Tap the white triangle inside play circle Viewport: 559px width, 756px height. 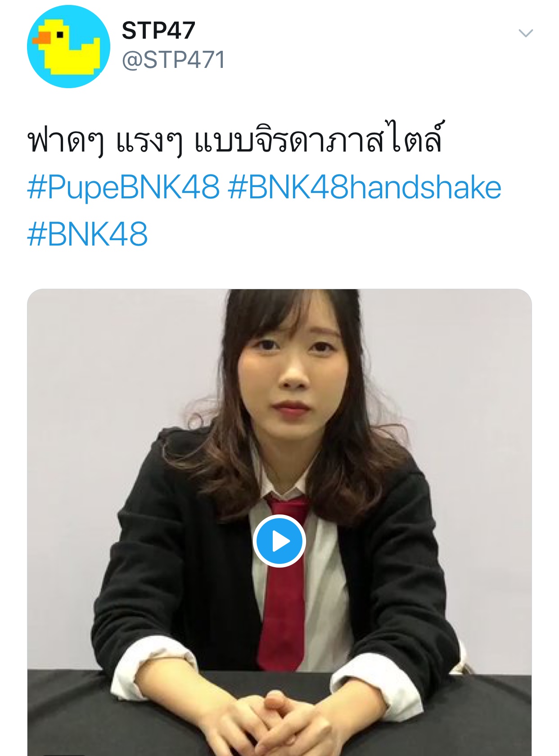click(282, 541)
